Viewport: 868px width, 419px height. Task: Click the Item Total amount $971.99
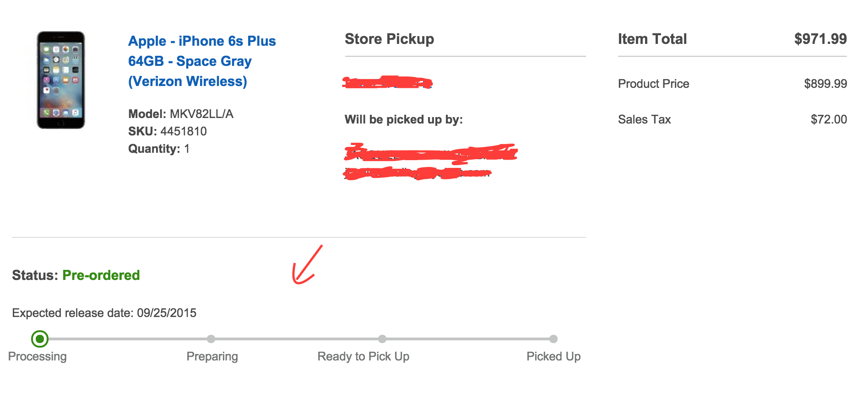(820, 39)
